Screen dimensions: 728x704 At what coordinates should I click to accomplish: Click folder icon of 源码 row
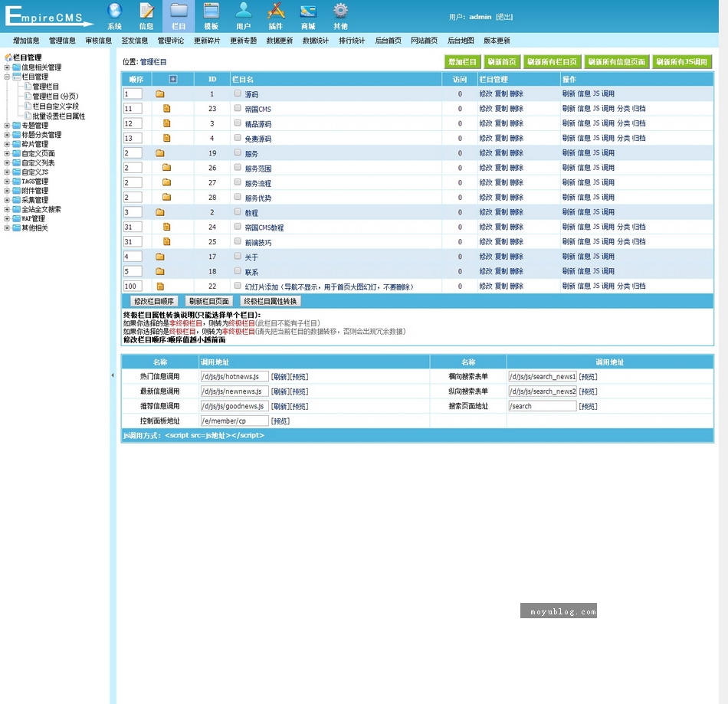point(160,93)
